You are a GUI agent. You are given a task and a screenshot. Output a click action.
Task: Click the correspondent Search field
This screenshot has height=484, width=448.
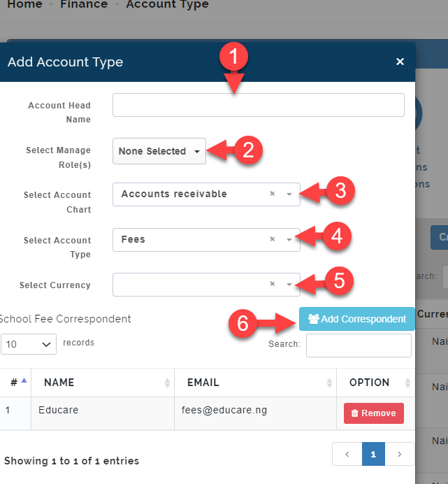click(x=359, y=345)
